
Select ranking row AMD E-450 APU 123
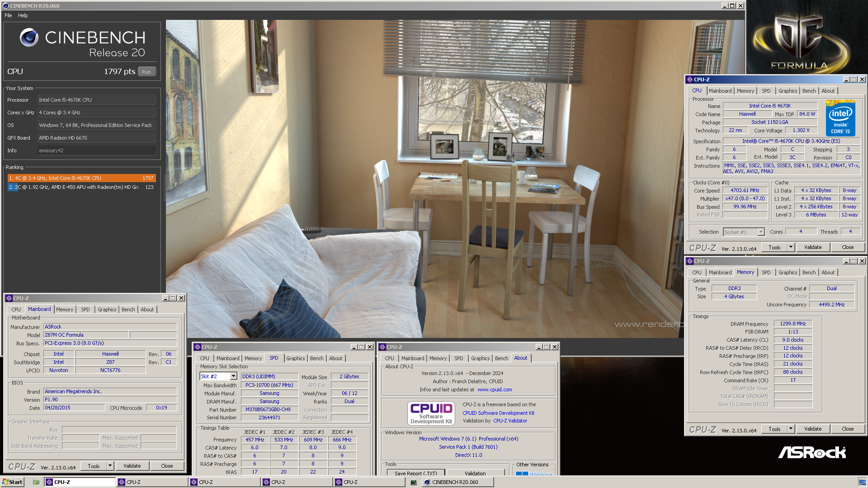(x=81, y=187)
